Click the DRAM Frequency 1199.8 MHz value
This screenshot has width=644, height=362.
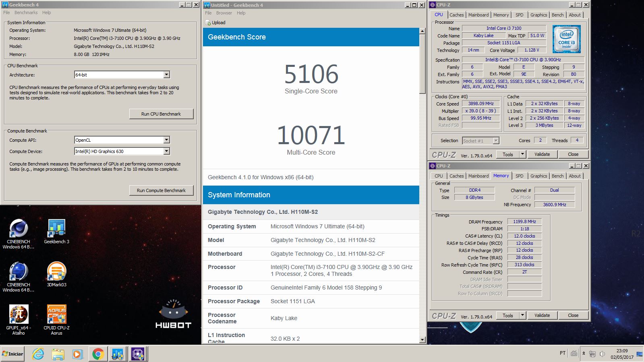[x=524, y=221]
